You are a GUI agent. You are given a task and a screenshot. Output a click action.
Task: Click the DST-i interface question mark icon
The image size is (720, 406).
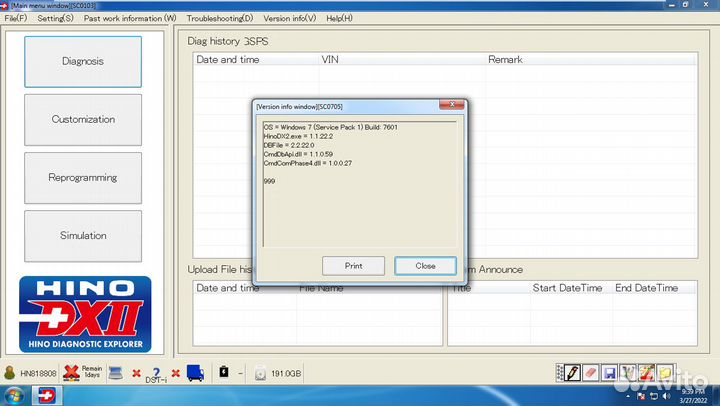coord(155,372)
